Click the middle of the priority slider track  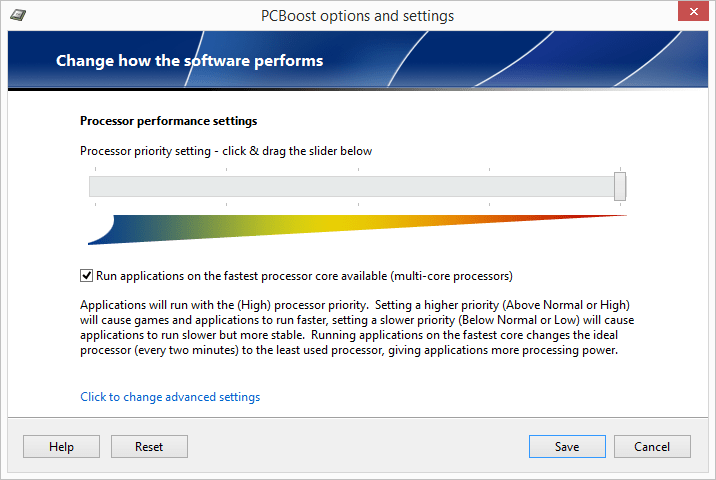click(355, 187)
